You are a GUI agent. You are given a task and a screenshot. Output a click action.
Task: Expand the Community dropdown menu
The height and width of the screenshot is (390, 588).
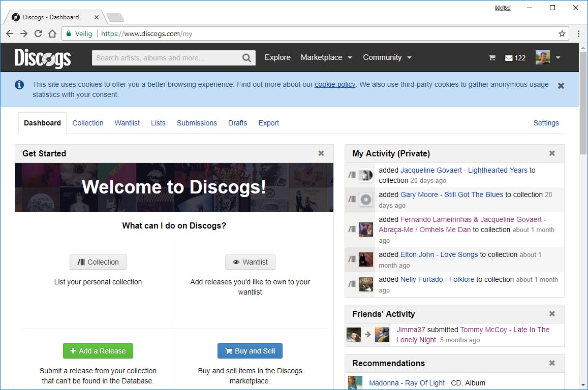click(387, 57)
